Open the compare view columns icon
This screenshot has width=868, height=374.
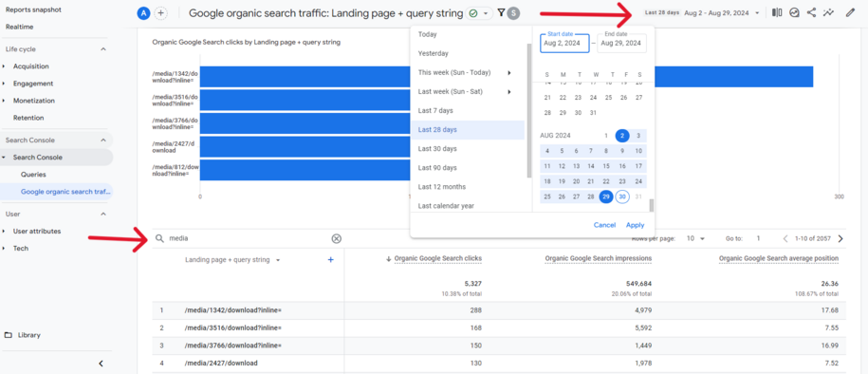click(x=777, y=12)
